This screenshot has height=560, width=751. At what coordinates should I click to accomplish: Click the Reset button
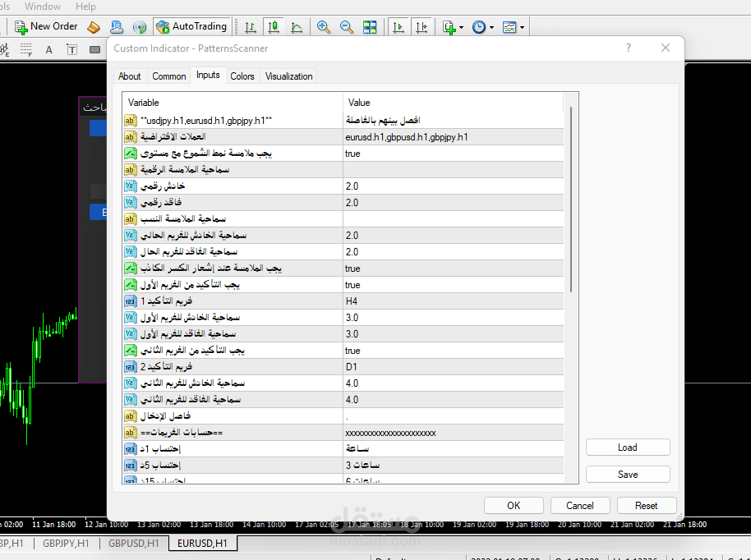coord(646,506)
